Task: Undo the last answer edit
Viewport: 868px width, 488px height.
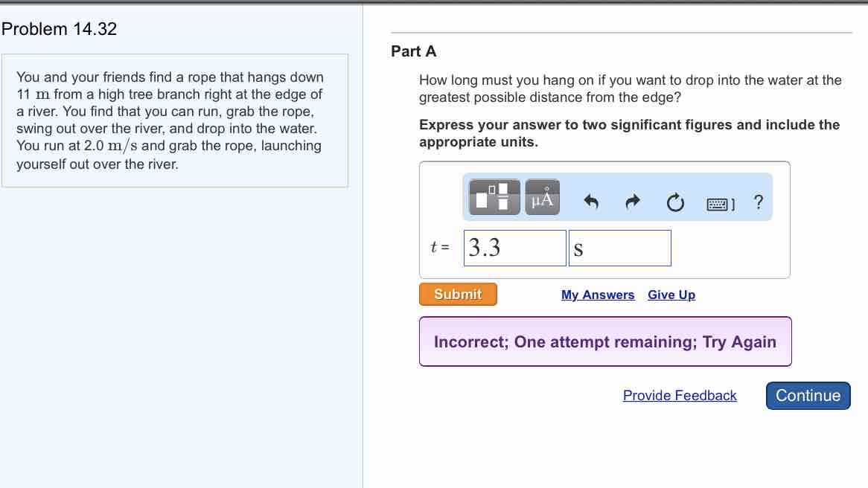Action: (x=591, y=202)
